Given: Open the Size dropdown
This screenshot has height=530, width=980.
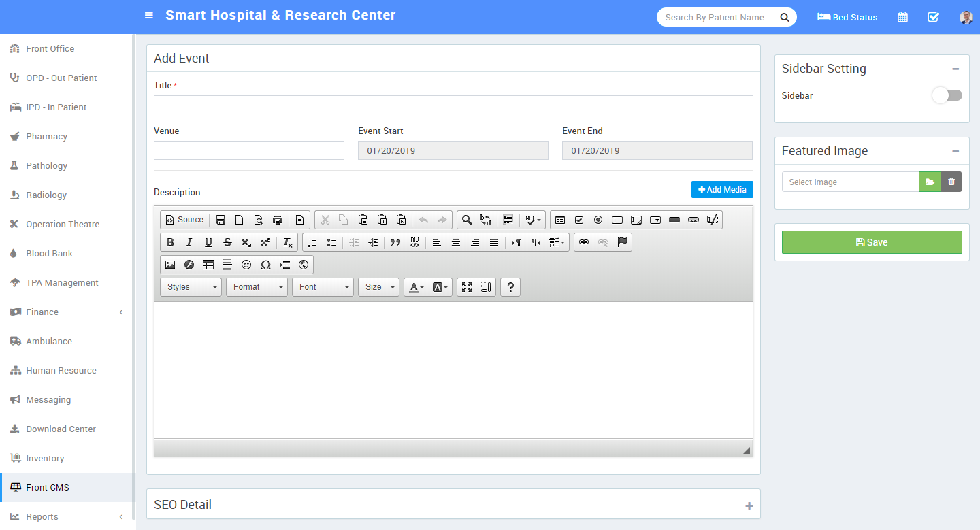Looking at the screenshot, I should pyautogui.click(x=378, y=287).
